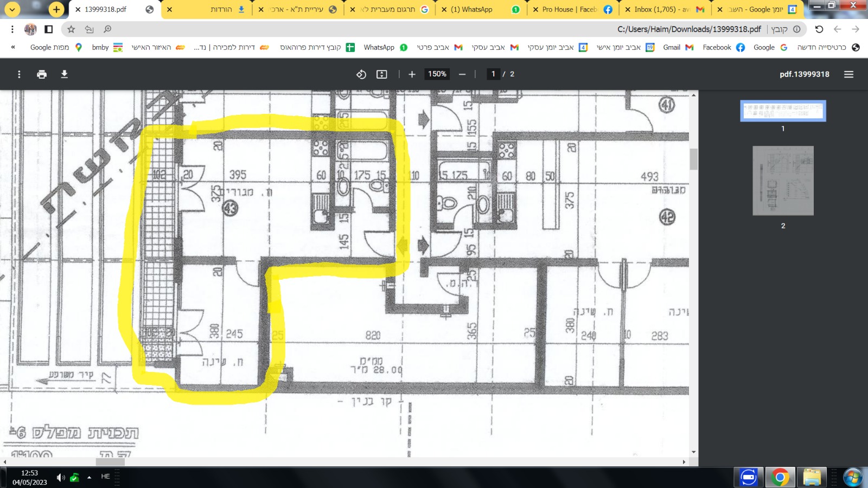This screenshot has height=488, width=868.
Task: Toggle the browser side panel
Action: coord(49,29)
